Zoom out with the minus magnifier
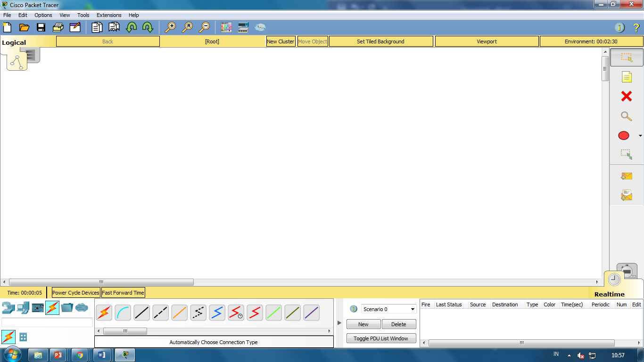The image size is (644, 362). [x=204, y=27]
